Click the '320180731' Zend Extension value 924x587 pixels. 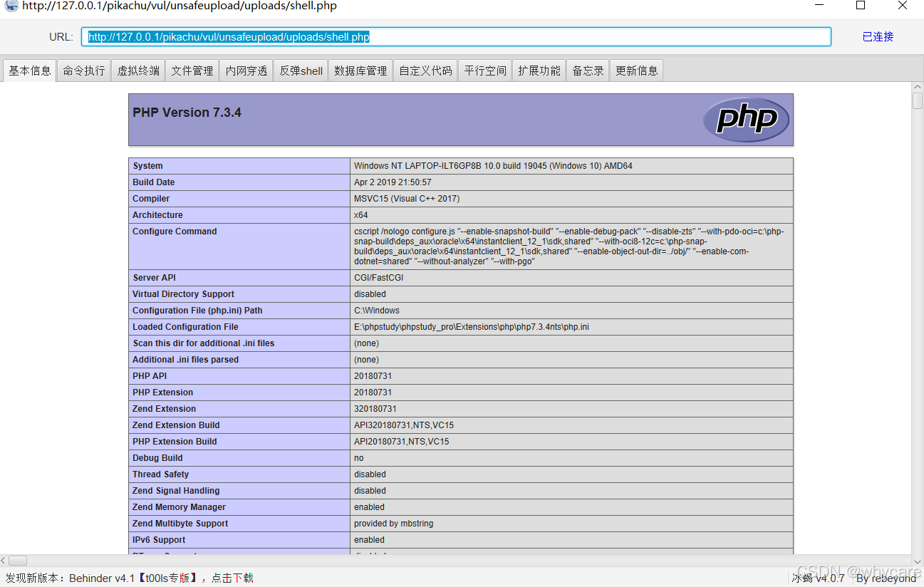pyautogui.click(x=375, y=409)
